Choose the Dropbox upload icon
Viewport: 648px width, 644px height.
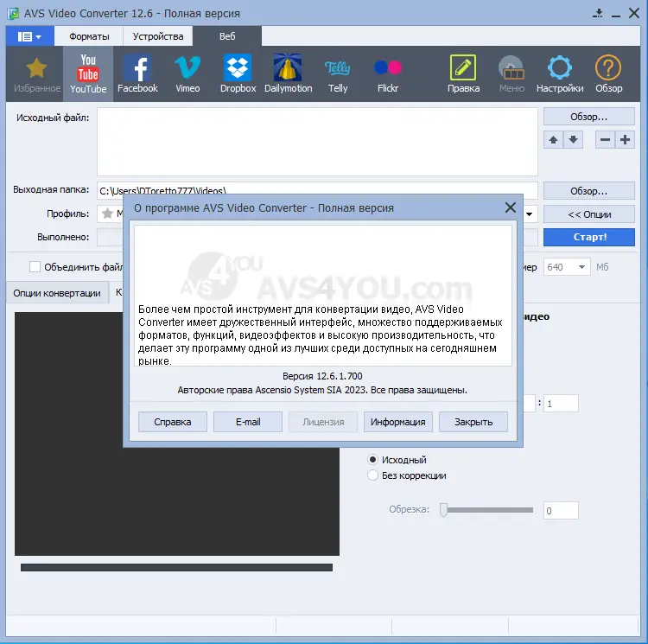[x=238, y=74]
